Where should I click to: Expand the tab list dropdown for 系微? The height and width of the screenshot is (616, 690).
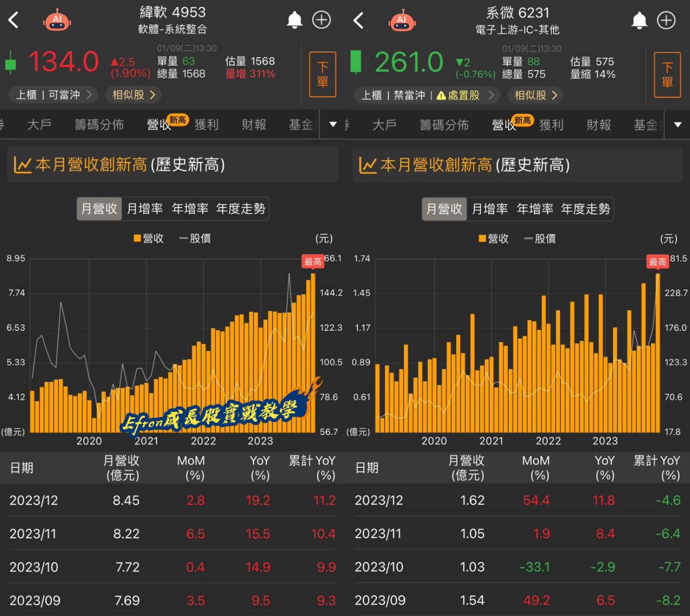pyautogui.click(x=678, y=125)
